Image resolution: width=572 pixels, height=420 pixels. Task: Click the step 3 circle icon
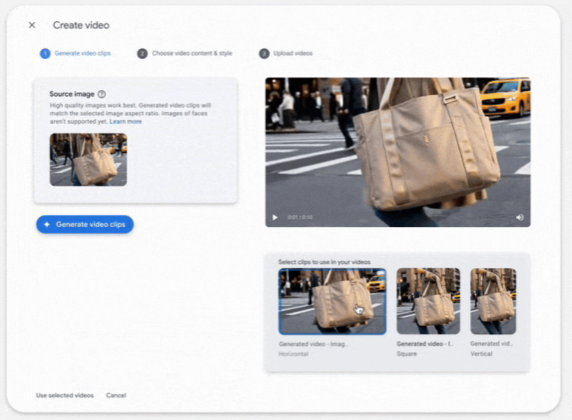pos(264,54)
